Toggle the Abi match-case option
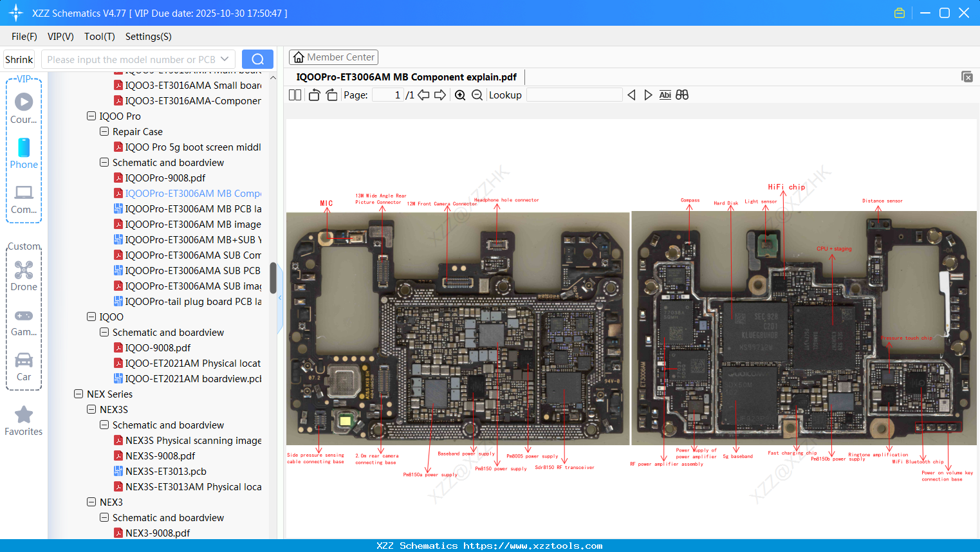The width and height of the screenshot is (980, 552). [665, 95]
